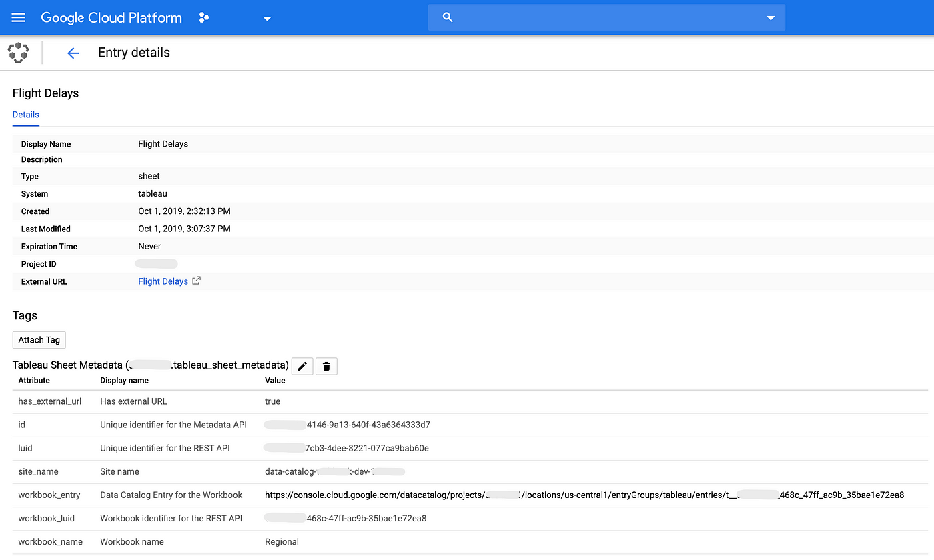Click the 'External URL' label

coord(44,281)
